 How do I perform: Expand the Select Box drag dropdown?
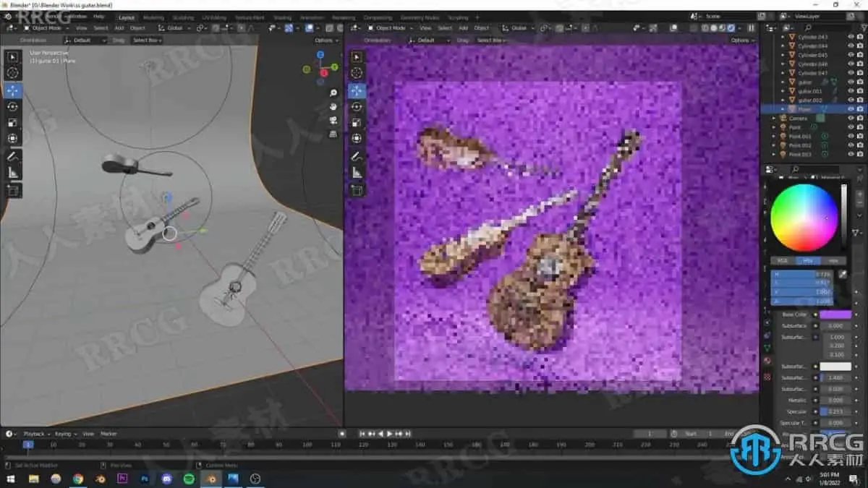[x=147, y=40]
